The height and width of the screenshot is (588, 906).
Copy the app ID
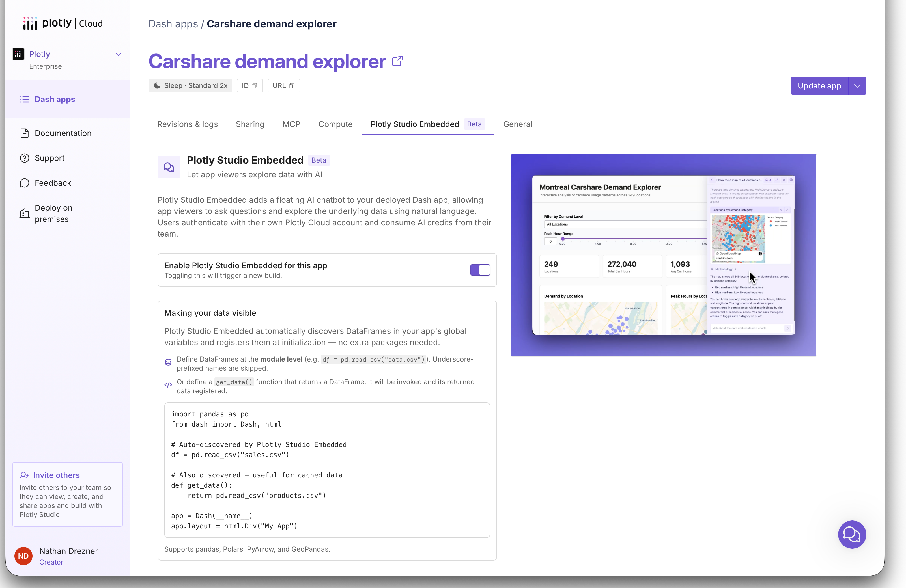[x=250, y=86]
